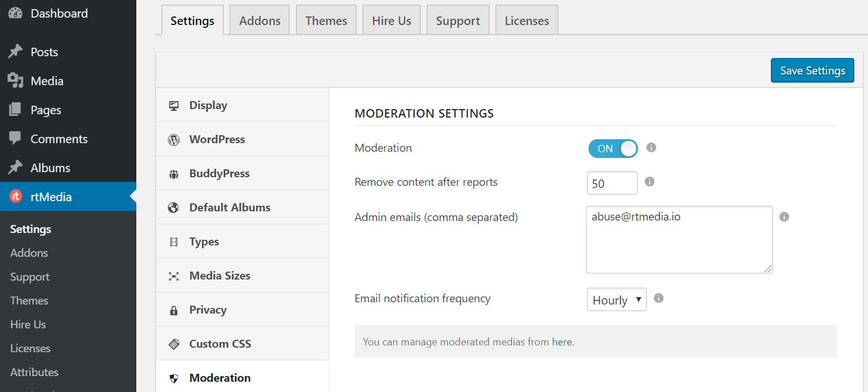Switch to the Addons tab
This screenshot has height=392, width=868.
pos(259,20)
